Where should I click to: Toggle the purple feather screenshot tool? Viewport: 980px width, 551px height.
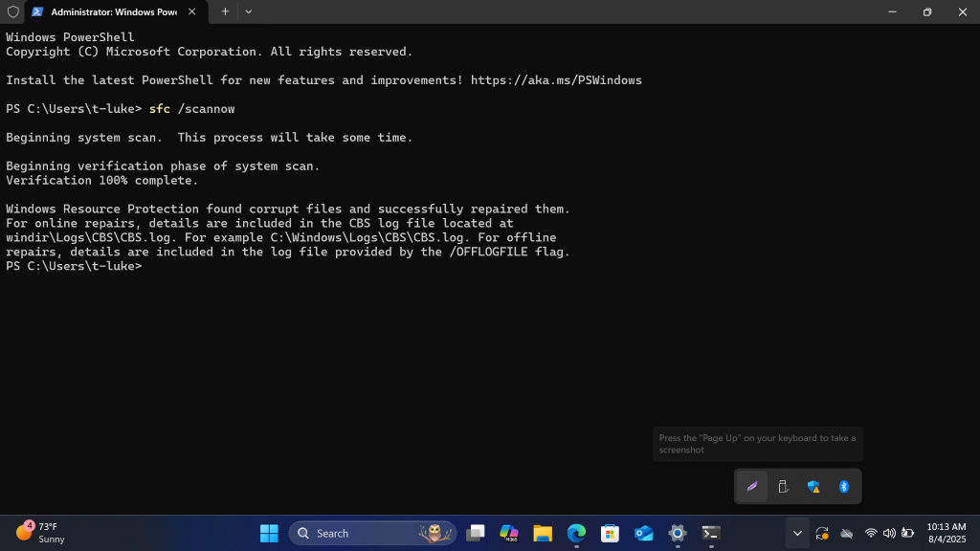[752, 486]
